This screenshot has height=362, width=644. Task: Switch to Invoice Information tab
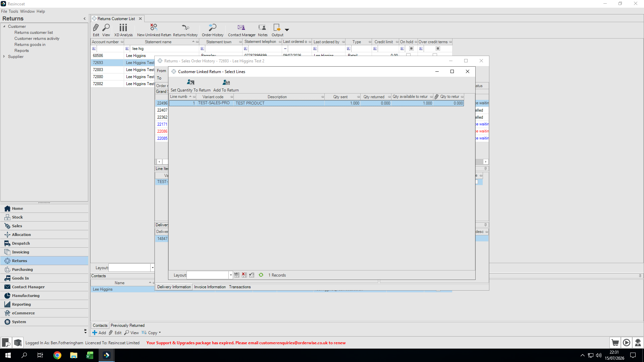(x=210, y=287)
